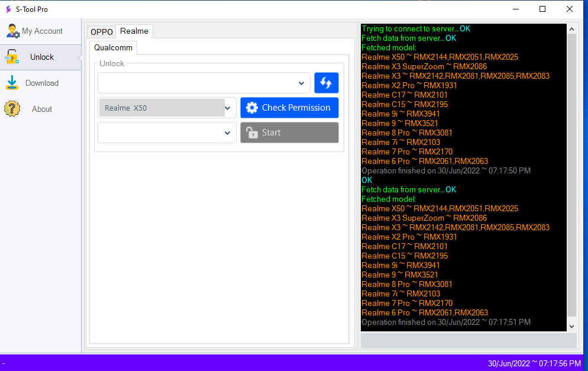Screen dimensions: 588x371
Task: Click the Unlock padlock icon in sidebar
Action: [12, 57]
